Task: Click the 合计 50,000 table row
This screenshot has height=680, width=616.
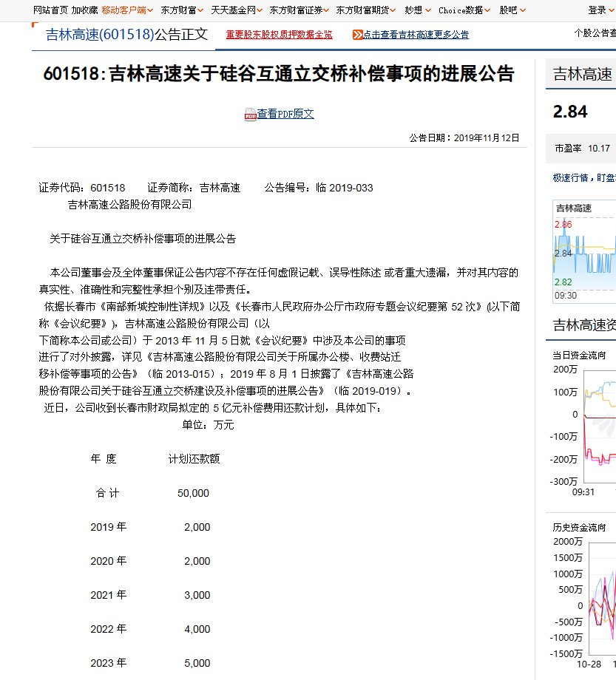Action: coord(152,493)
